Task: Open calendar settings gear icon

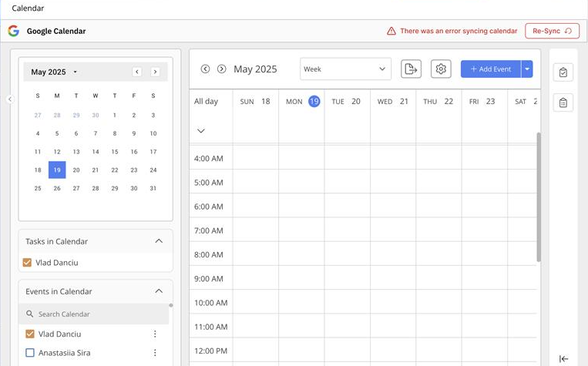Action: coord(441,69)
